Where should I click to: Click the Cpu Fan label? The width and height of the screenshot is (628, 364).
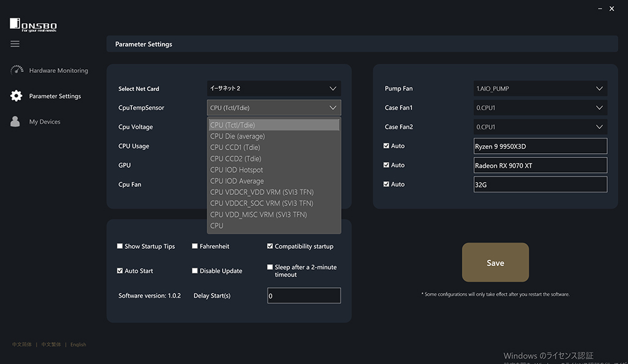click(129, 184)
